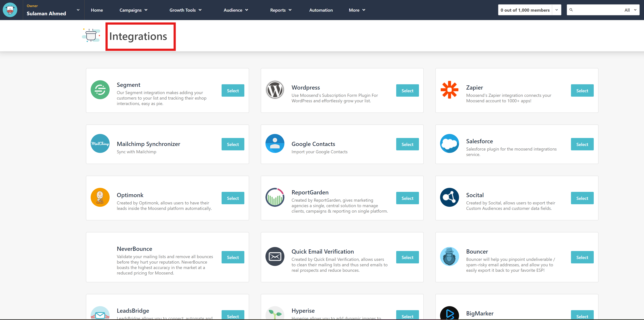Click the Quick Email Verification envelope icon
The height and width of the screenshot is (320, 644).
(x=275, y=256)
